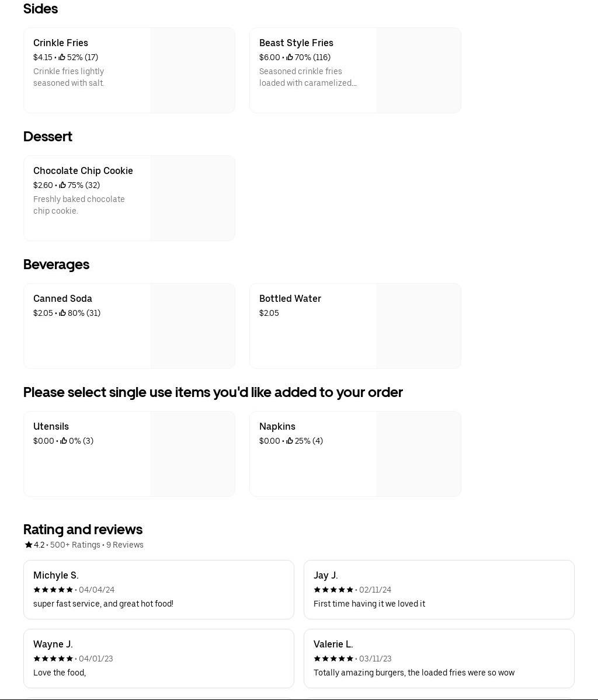Click the thumbs-up icon for Utensils
This screenshot has width=598, height=700.
[x=64, y=441]
